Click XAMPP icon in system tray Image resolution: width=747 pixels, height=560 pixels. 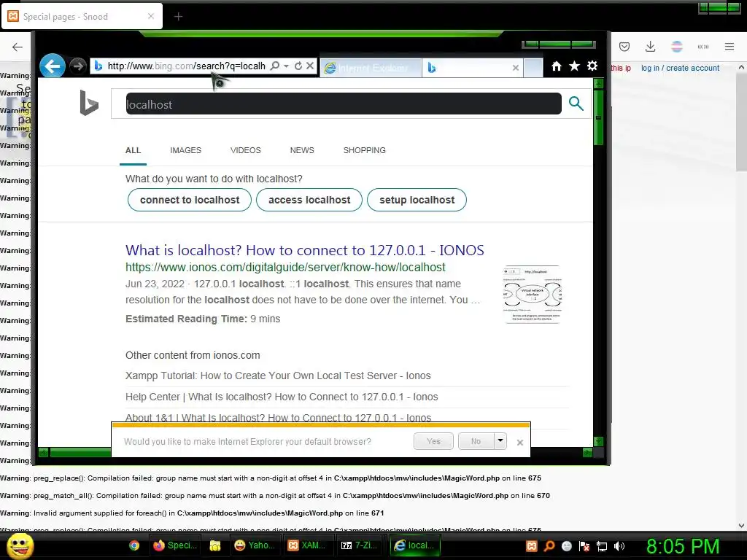coord(532,545)
